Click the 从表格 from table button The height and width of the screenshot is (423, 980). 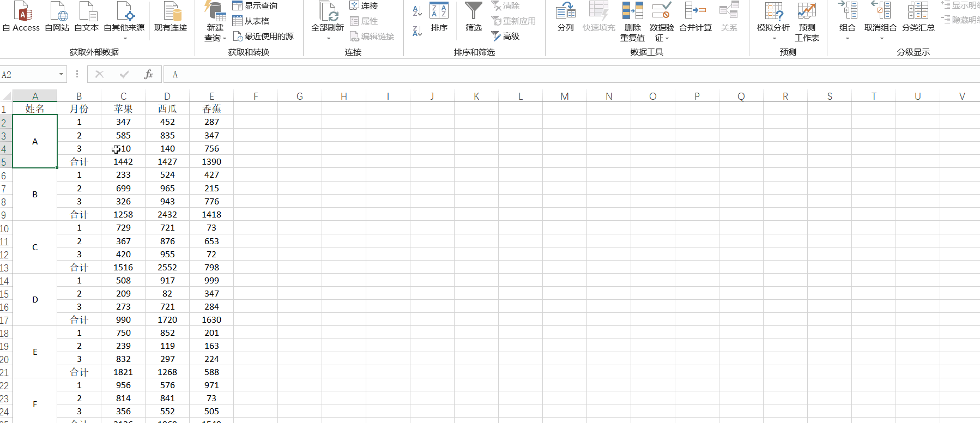[x=251, y=21]
